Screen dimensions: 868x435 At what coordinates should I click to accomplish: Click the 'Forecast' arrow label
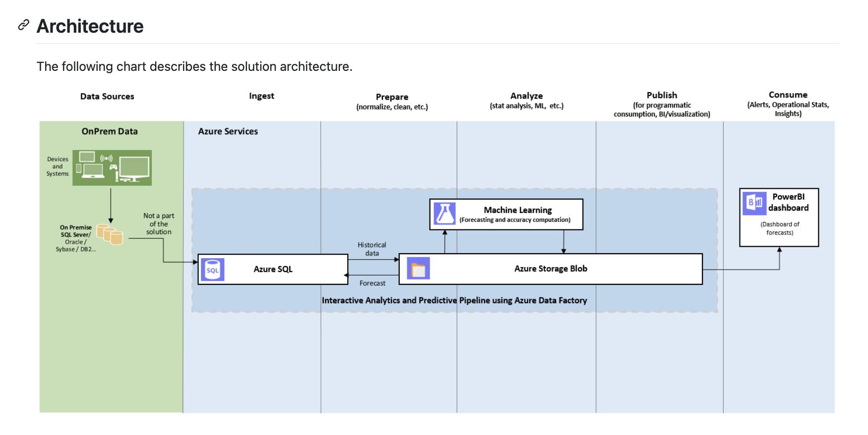tap(372, 283)
